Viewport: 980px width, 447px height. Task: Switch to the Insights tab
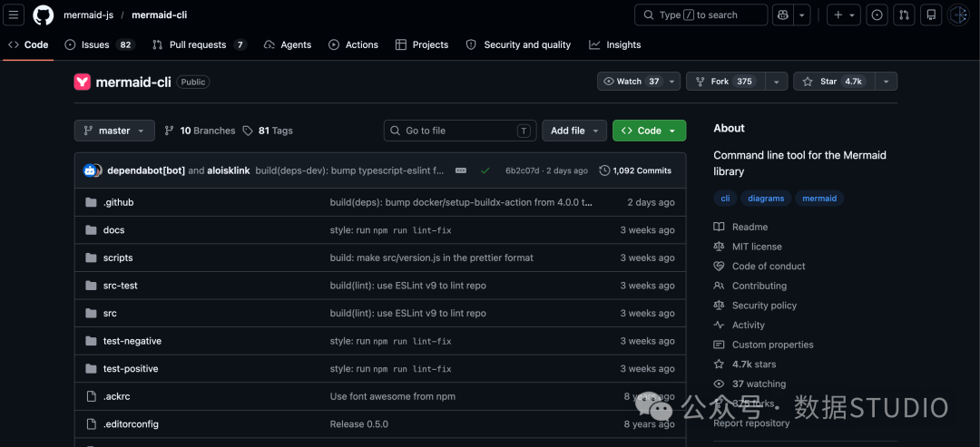[615, 45]
